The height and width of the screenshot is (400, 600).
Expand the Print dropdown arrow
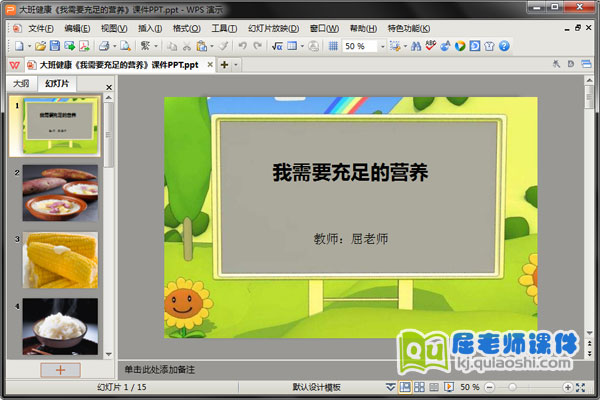[x=114, y=46]
